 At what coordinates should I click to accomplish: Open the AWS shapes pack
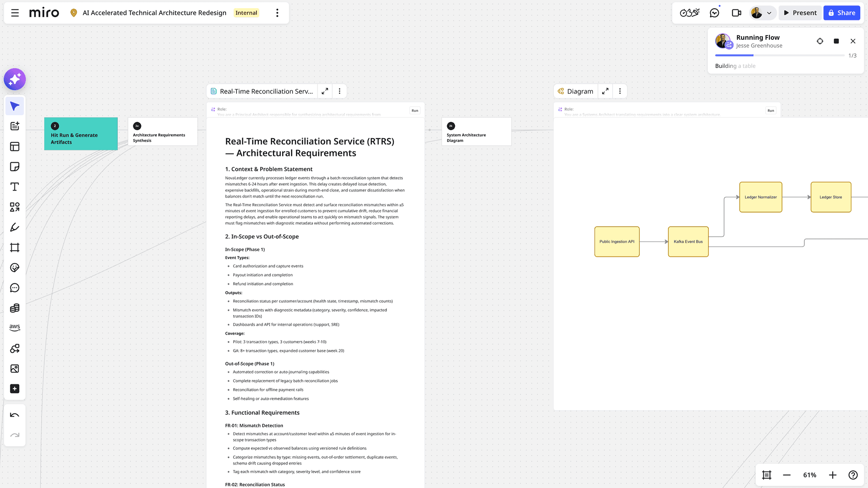pyautogui.click(x=14, y=328)
